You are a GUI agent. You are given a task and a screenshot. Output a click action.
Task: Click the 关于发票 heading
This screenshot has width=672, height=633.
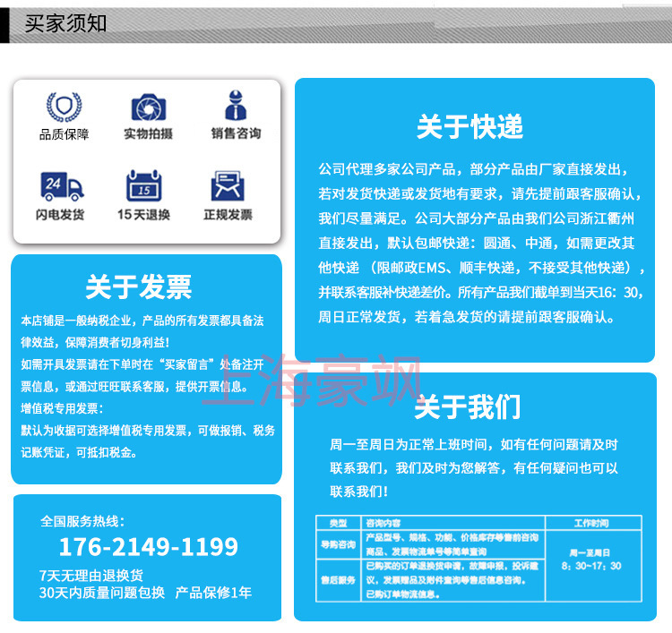[139, 287]
